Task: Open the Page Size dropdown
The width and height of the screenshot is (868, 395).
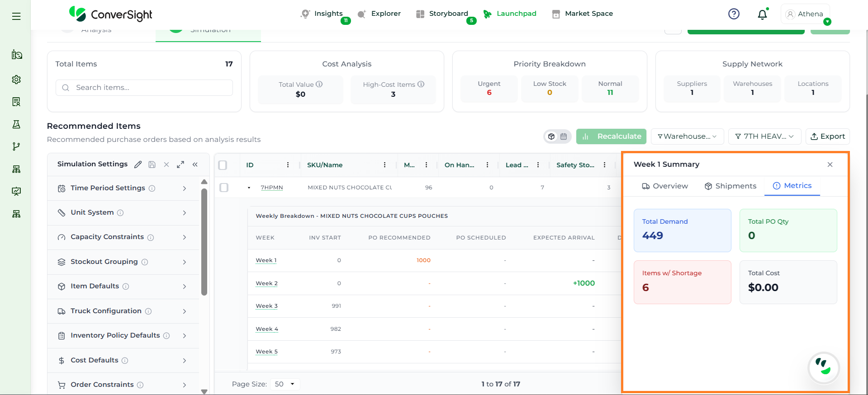Action: tap(285, 384)
